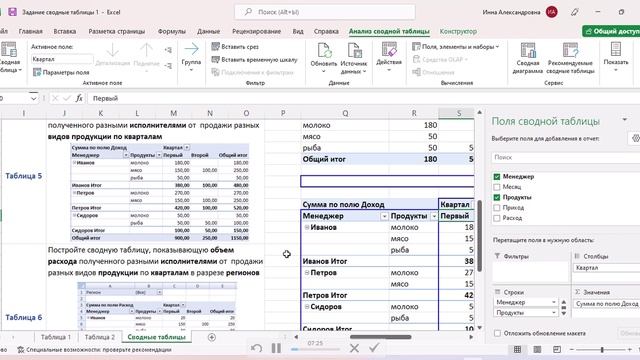The image size is (640, 360).
Task: Pause the recording playback
Action: (276, 348)
